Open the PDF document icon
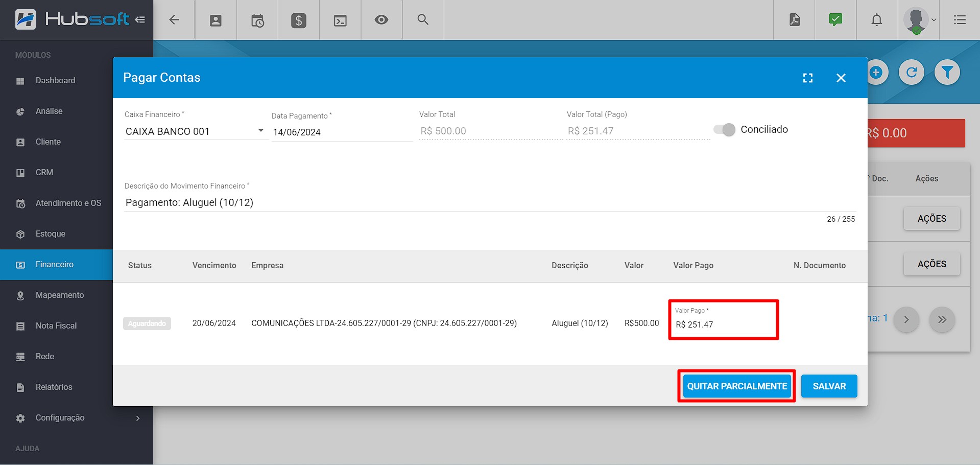Screen dimensions: 980x465 pyautogui.click(x=795, y=20)
